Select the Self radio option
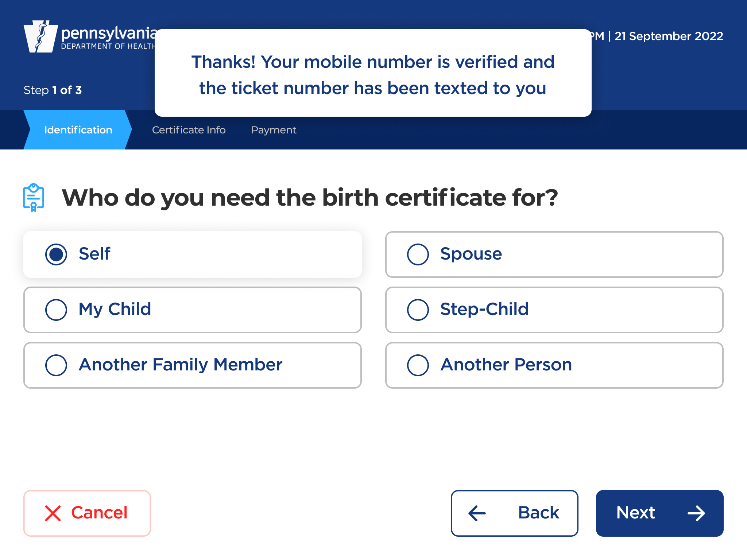 pyautogui.click(x=56, y=254)
